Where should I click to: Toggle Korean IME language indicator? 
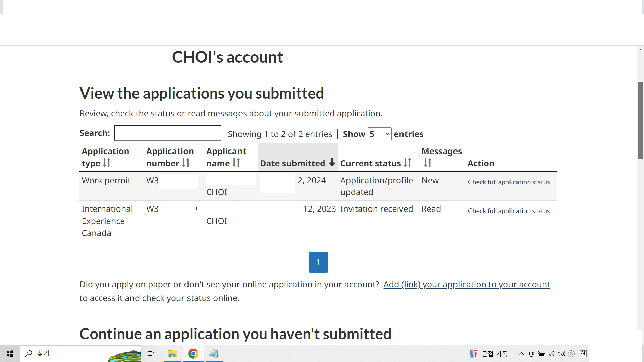(583, 354)
